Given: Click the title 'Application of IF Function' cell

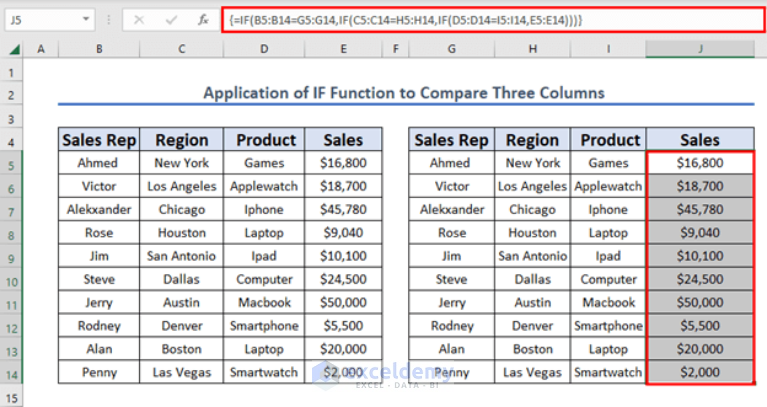Looking at the screenshot, I should [x=404, y=93].
